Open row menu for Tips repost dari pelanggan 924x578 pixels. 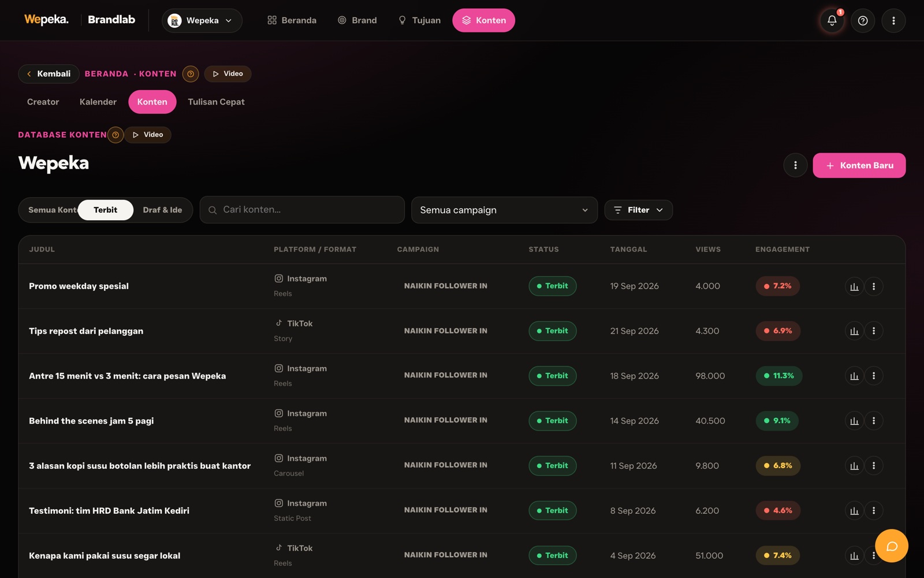(874, 331)
